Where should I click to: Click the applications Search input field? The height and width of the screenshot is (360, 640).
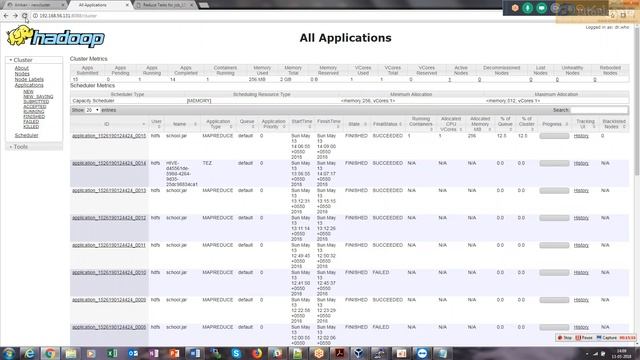[x=599, y=110]
